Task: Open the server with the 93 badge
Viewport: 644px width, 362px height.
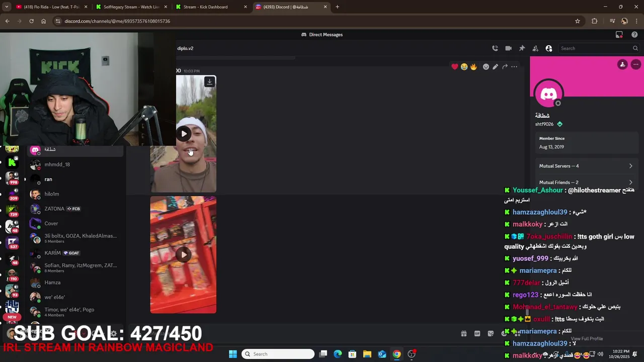Action: [12, 291]
